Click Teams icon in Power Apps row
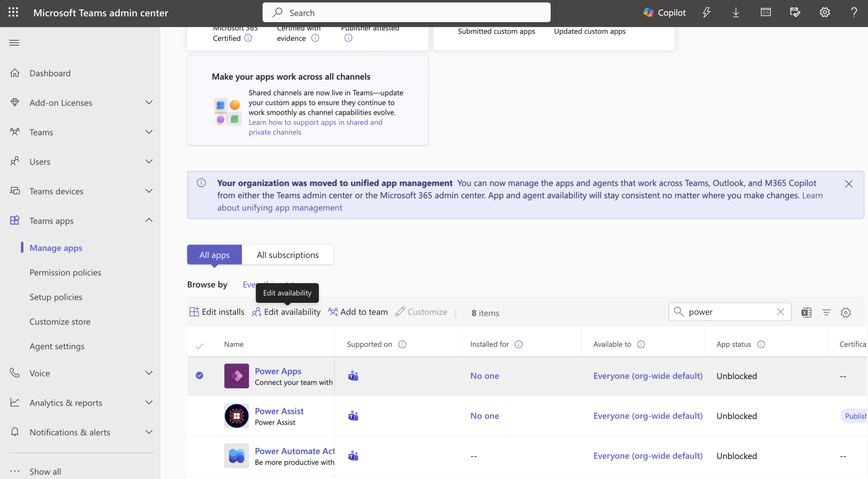Screen dimensions: 868x479 353,376
